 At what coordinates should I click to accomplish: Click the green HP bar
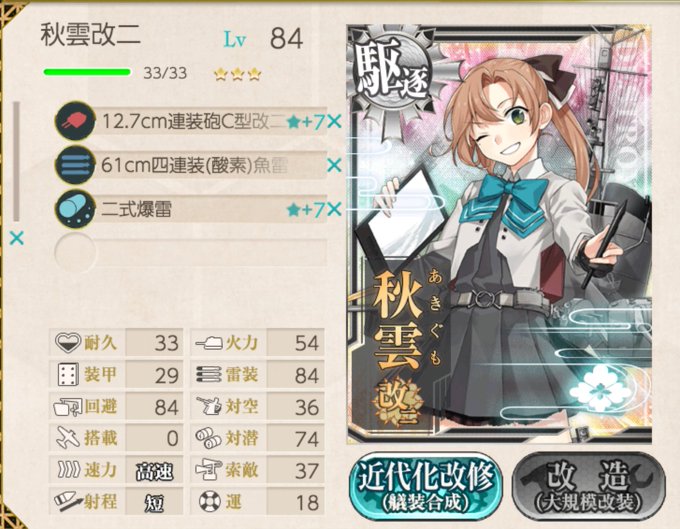(x=87, y=72)
